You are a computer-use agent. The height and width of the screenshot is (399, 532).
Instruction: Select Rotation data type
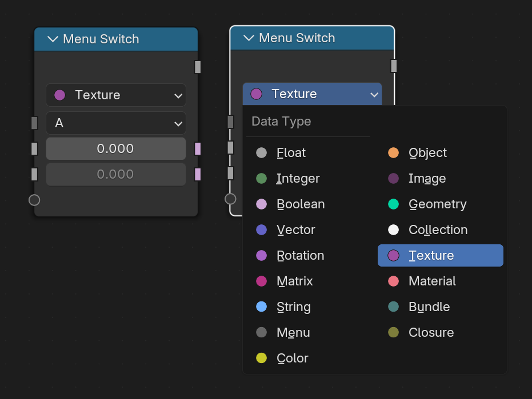(x=309, y=255)
